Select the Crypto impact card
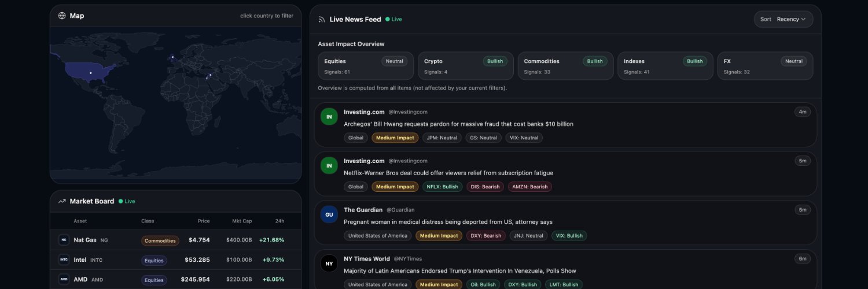The width and height of the screenshot is (868, 289). point(465,66)
